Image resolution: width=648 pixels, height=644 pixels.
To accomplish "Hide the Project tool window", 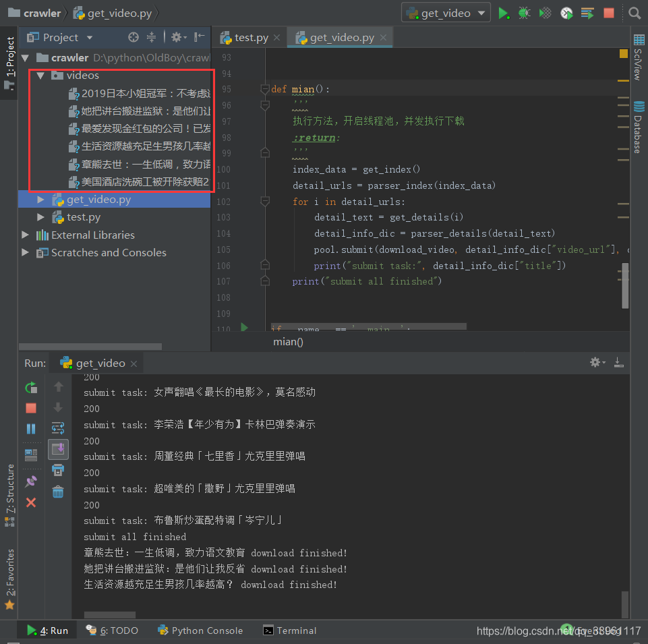I will [x=200, y=37].
